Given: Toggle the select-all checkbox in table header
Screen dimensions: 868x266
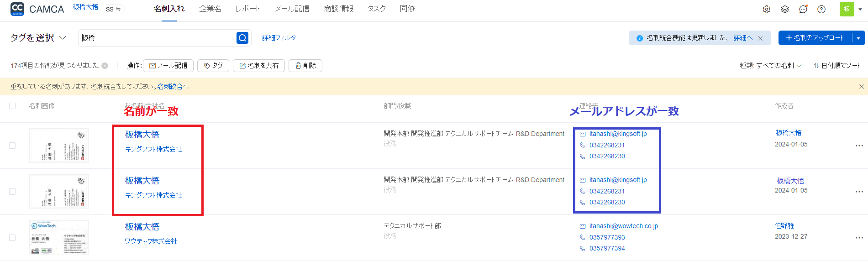Looking at the screenshot, I should click(12, 106).
